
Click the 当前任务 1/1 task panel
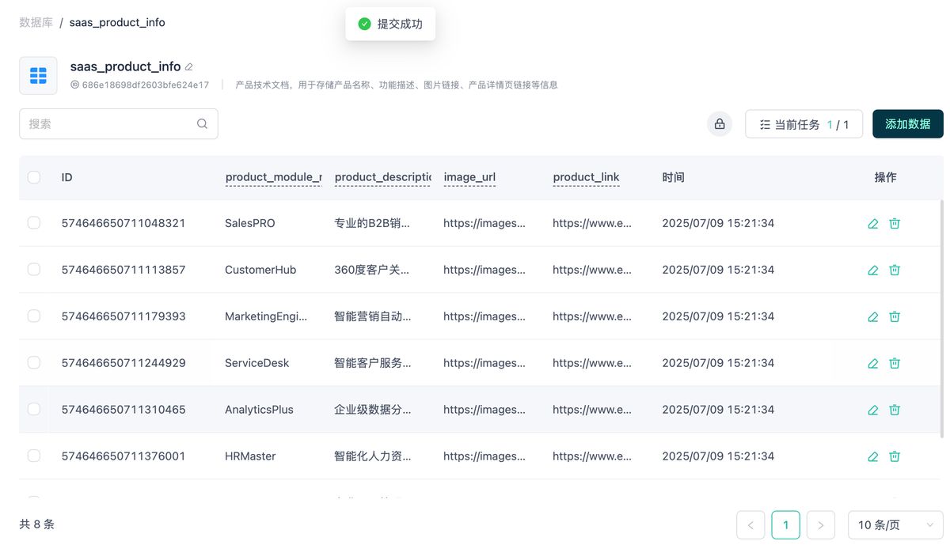804,123
